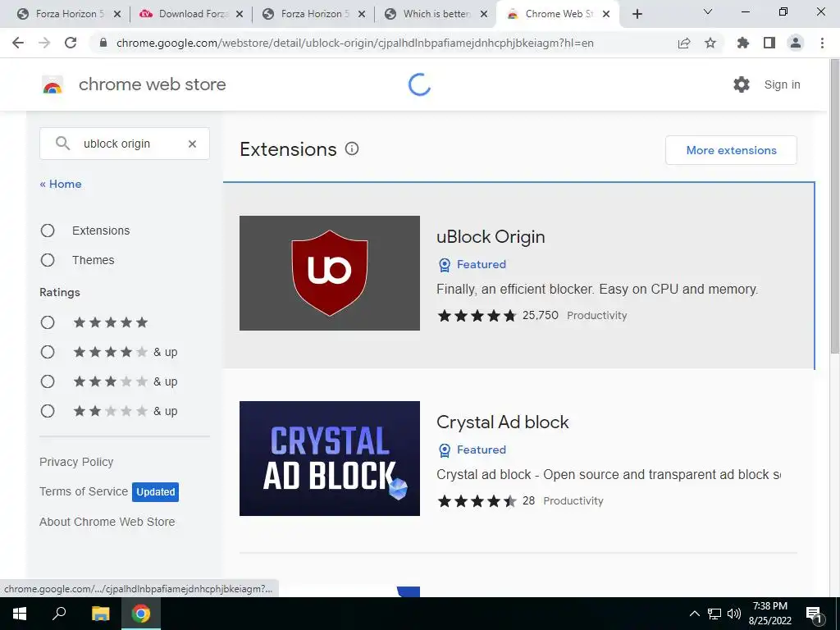Screen dimensions: 840x630
Task: Open About Chrome Web Store link
Action: coord(107,522)
